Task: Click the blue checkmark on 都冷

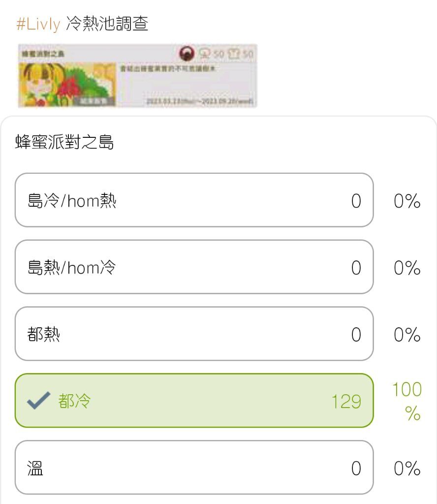Action: (38, 401)
